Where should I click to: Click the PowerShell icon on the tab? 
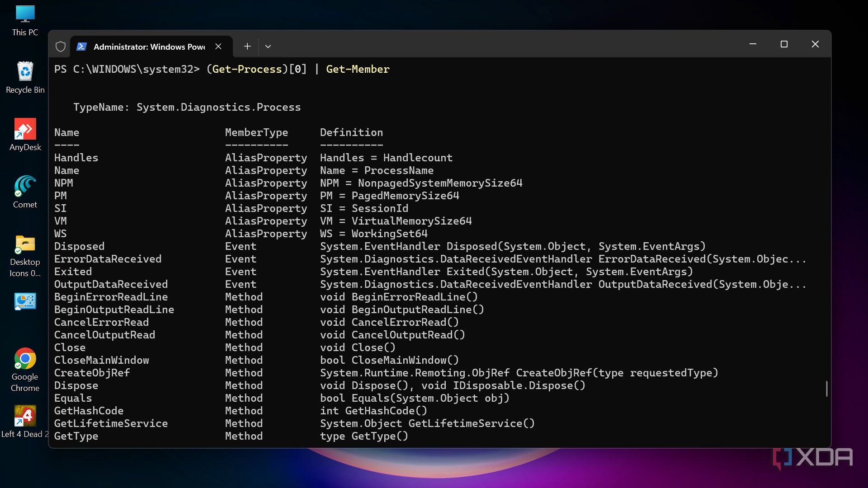click(82, 47)
